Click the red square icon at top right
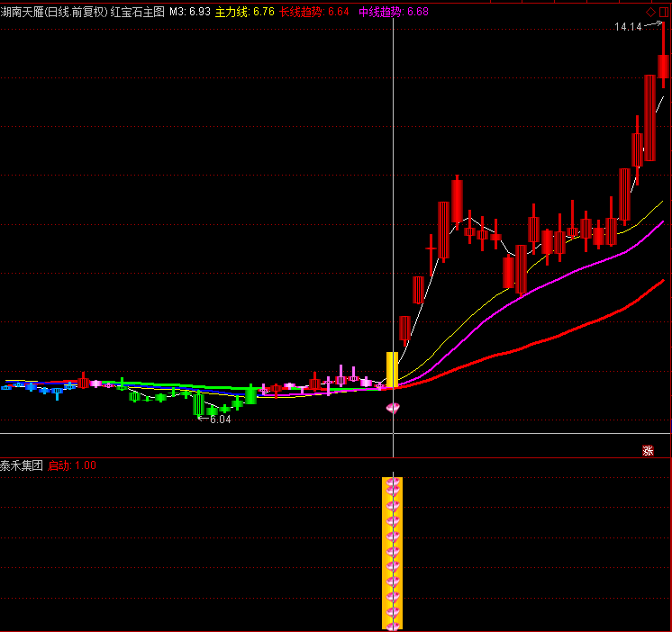This screenshot has height=632, width=672. point(664,11)
